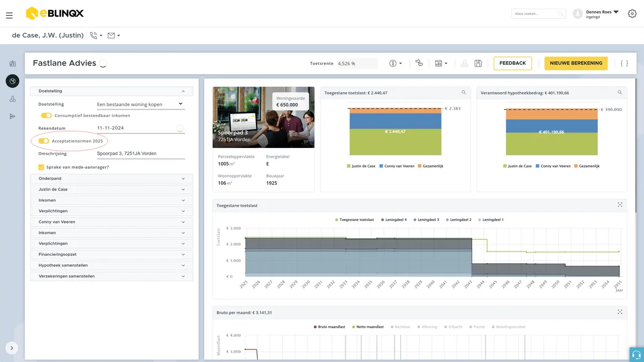Maximize the Bruto per maand chart
The image size is (644, 362).
pos(620,312)
